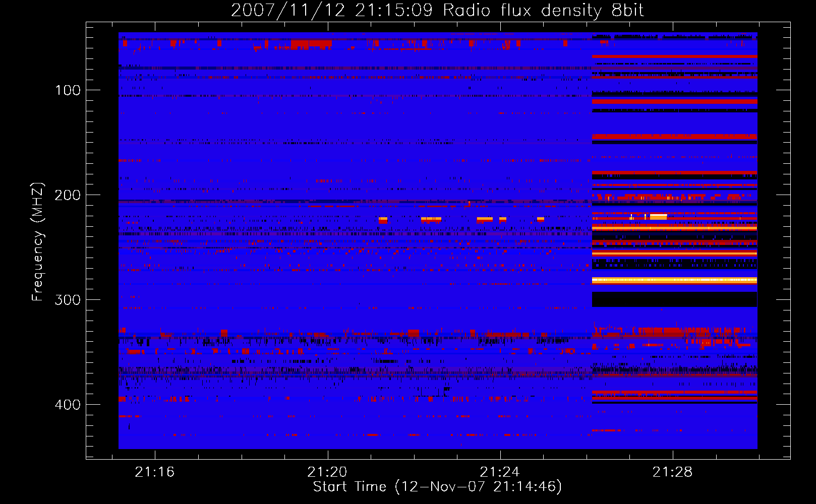Click the 21:20 time tick label

tap(327, 472)
